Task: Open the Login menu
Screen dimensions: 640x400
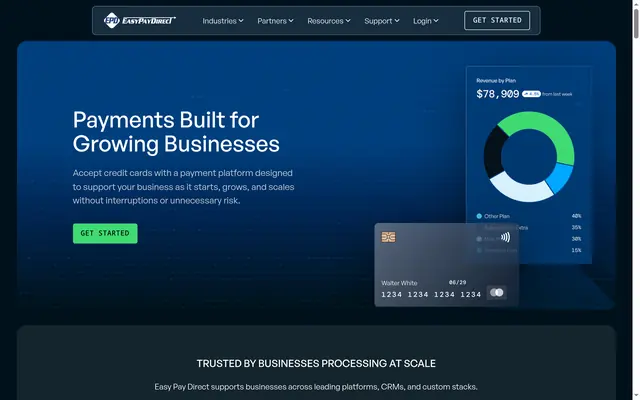Action: pos(425,21)
